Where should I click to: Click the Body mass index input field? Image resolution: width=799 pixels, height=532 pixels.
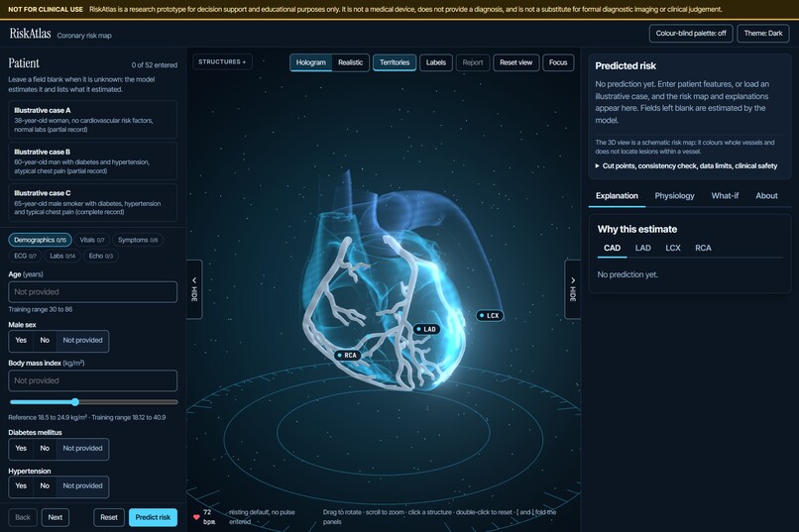click(93, 380)
